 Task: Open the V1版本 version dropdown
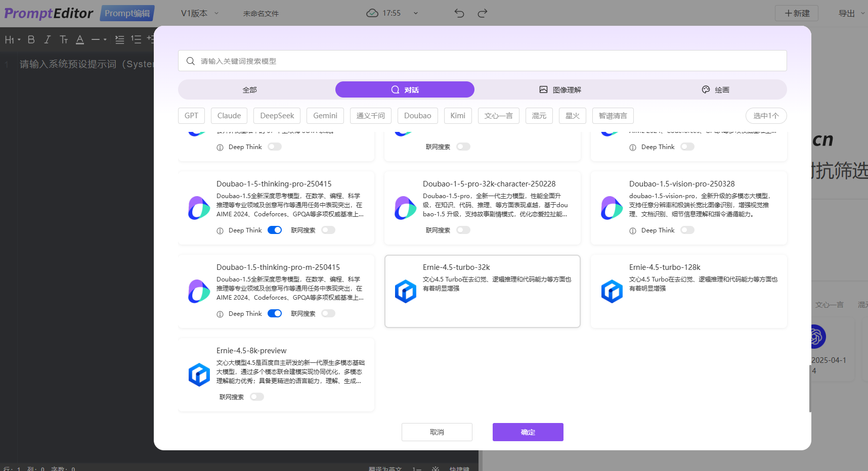tap(200, 13)
